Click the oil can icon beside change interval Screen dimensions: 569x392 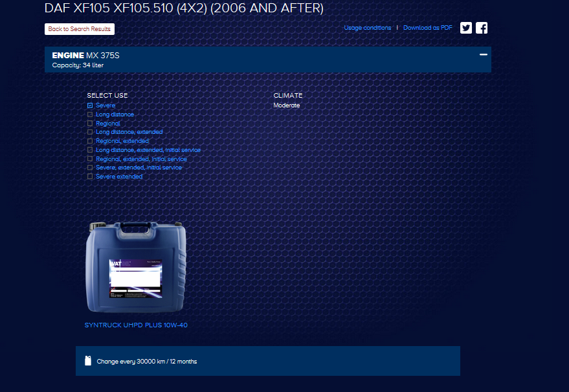(x=88, y=361)
